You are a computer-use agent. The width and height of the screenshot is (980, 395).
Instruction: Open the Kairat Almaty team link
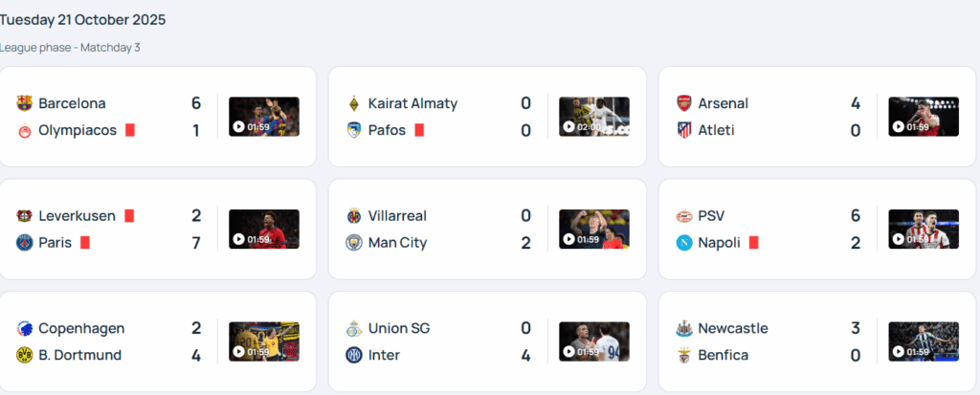[x=412, y=103]
